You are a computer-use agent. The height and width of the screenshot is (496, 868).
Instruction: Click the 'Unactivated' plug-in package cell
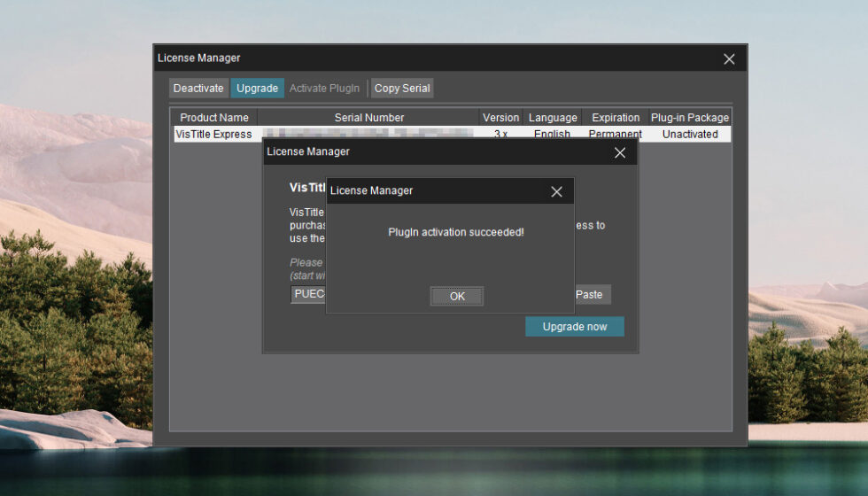click(x=690, y=134)
